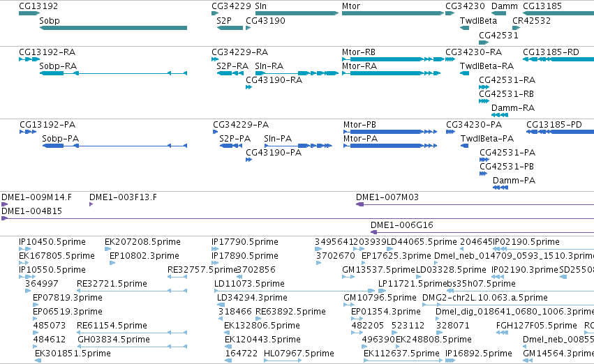Click the RE32721.5prime EST label
The height and width of the screenshot is (364, 594).
[x=112, y=284]
